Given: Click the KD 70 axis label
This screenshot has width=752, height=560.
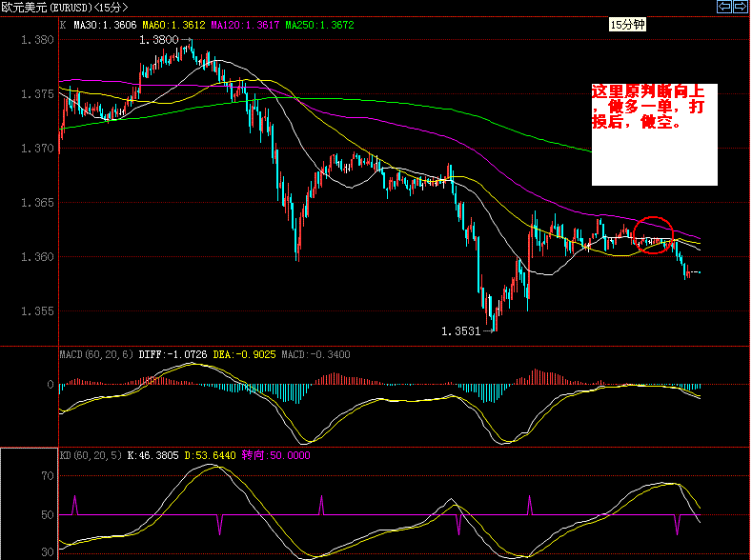Looking at the screenshot, I should click(48, 475).
